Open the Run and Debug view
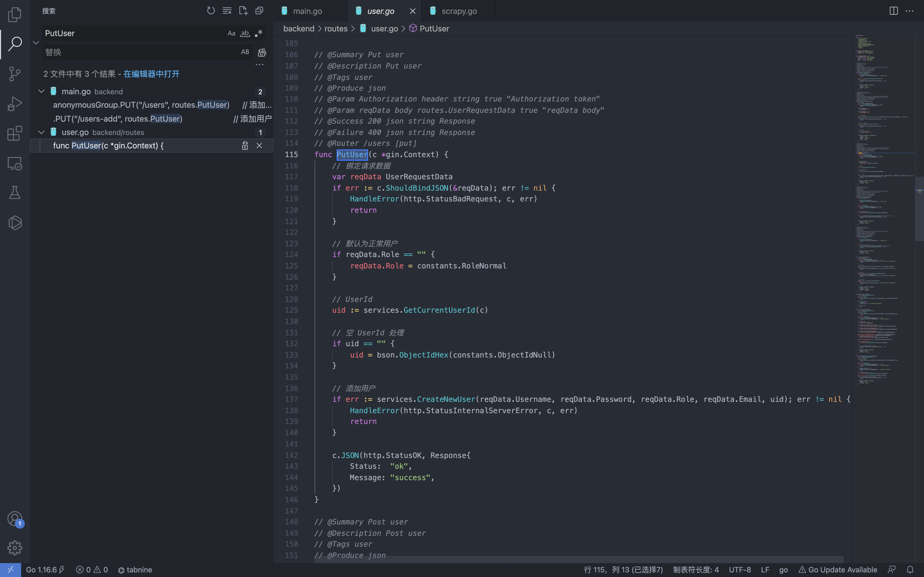Image resolution: width=924 pixels, height=577 pixels. (x=14, y=104)
